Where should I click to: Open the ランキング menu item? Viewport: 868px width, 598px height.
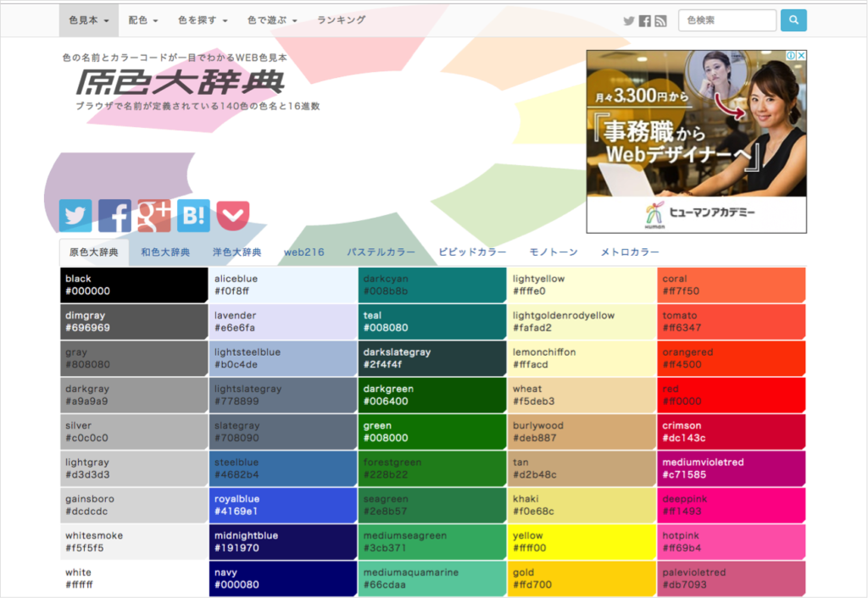[x=340, y=19]
